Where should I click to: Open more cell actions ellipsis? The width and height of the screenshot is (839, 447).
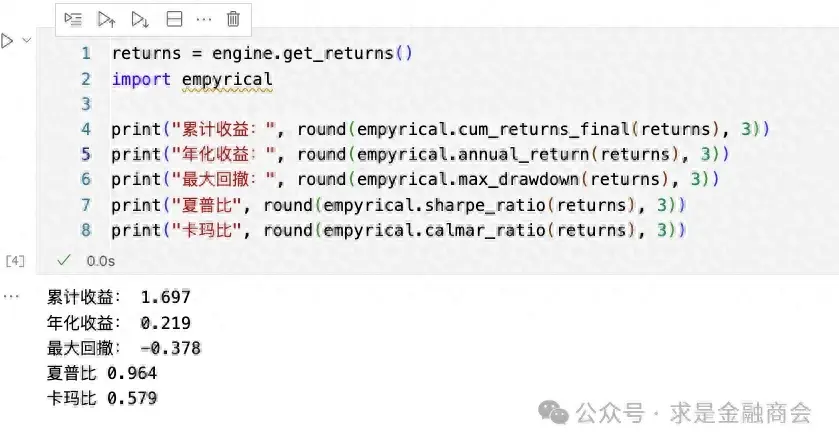(x=204, y=19)
